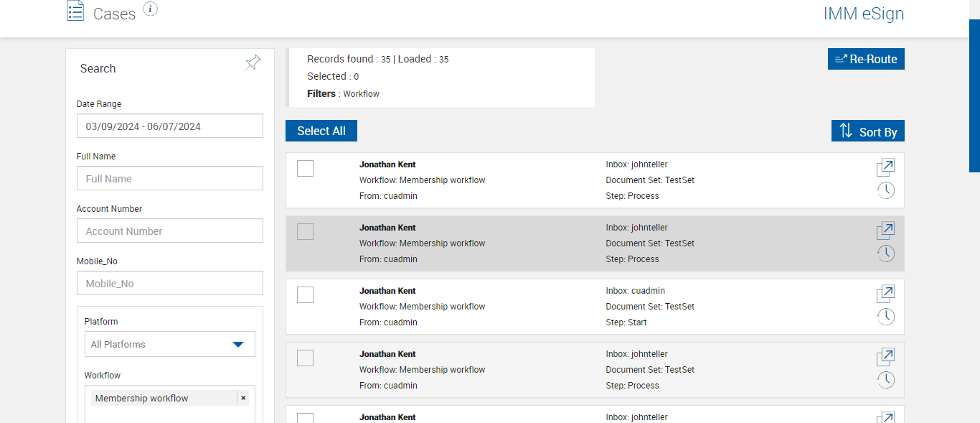
Task: View history of first case clock icon
Action: coord(886,190)
